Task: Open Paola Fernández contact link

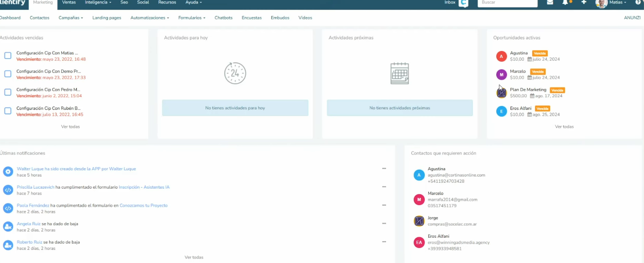Action: pyautogui.click(x=33, y=206)
